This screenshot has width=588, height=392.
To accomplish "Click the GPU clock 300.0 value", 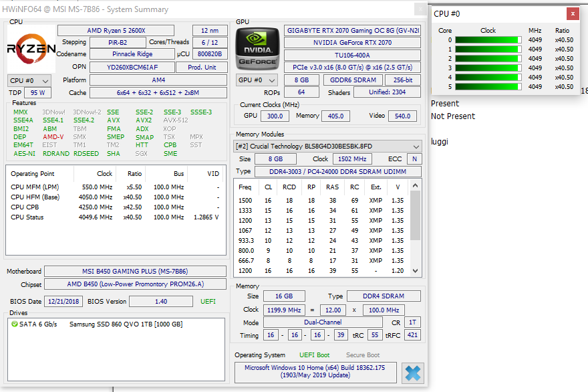I will pos(275,116).
